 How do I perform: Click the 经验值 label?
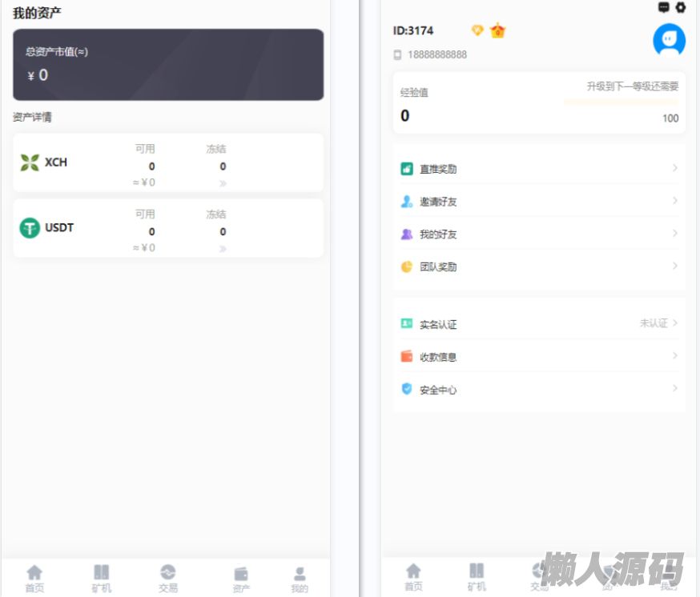pyautogui.click(x=414, y=92)
